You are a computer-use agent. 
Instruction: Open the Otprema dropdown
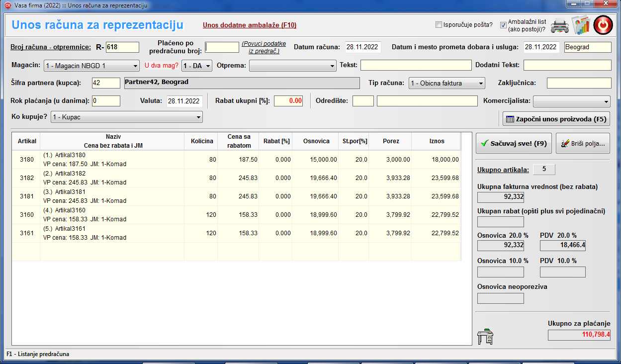coord(293,66)
